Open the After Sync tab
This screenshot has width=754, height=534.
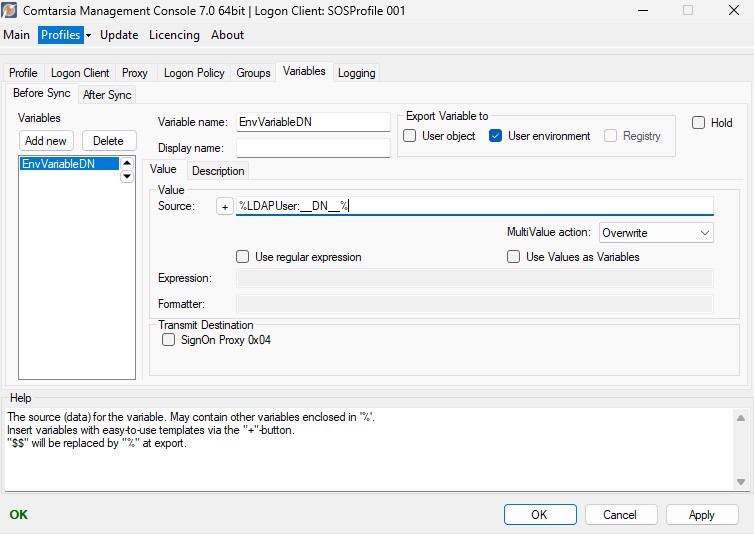coord(107,95)
